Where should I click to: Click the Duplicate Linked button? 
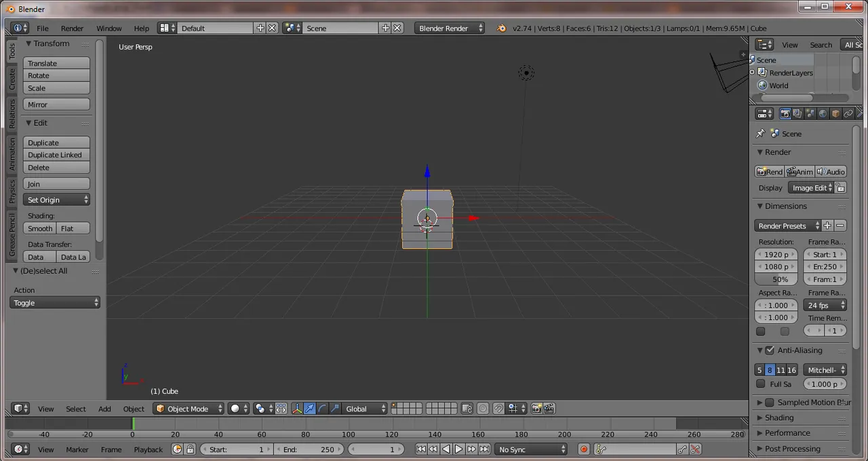pyautogui.click(x=56, y=155)
